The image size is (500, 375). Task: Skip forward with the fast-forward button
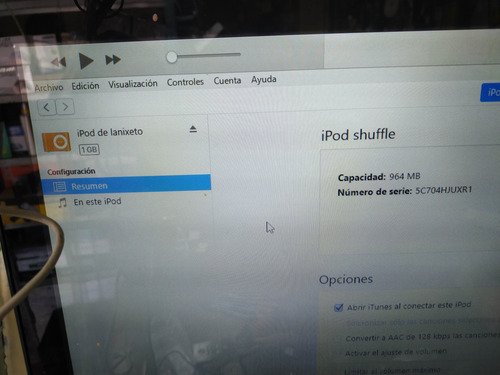pyautogui.click(x=113, y=60)
